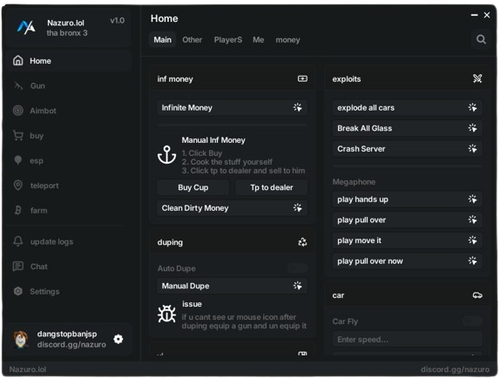500x379 pixels.
Task: Click the Nazuro.lol logo icon
Action: pyautogui.click(x=26, y=27)
